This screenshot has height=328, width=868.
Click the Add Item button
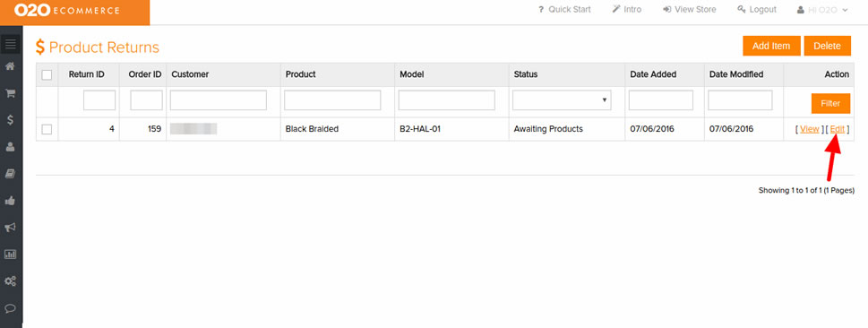click(x=771, y=46)
